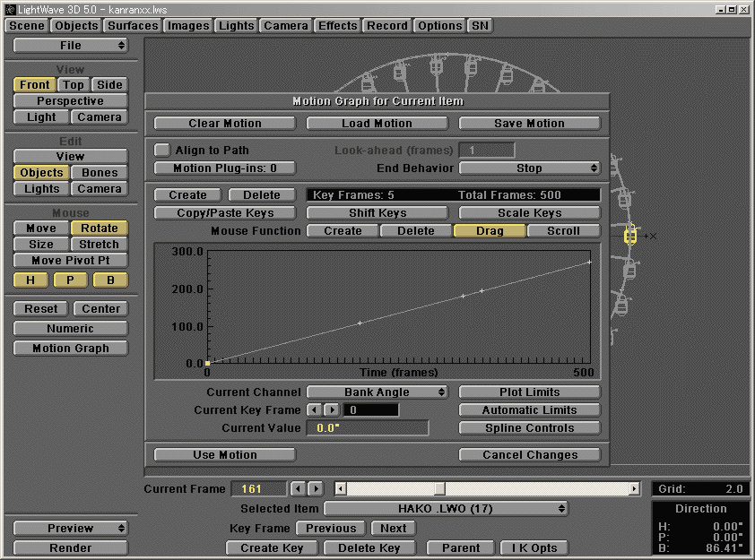Toggle the H heading axis button

(x=30, y=280)
